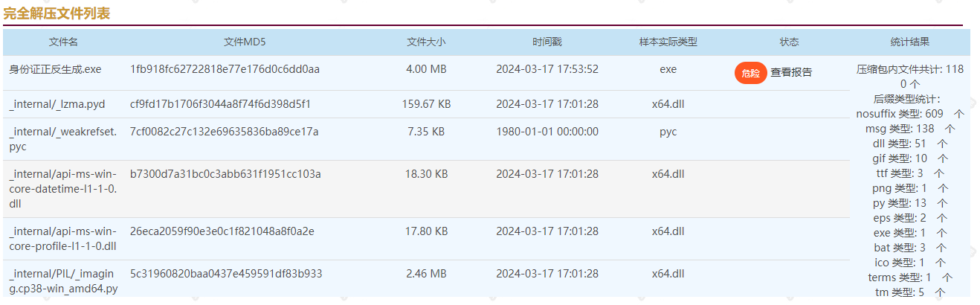Click MD5 hash 1fb918fc62722818e77e176d0c6dd0aa
The image size is (980, 305).
point(225,69)
